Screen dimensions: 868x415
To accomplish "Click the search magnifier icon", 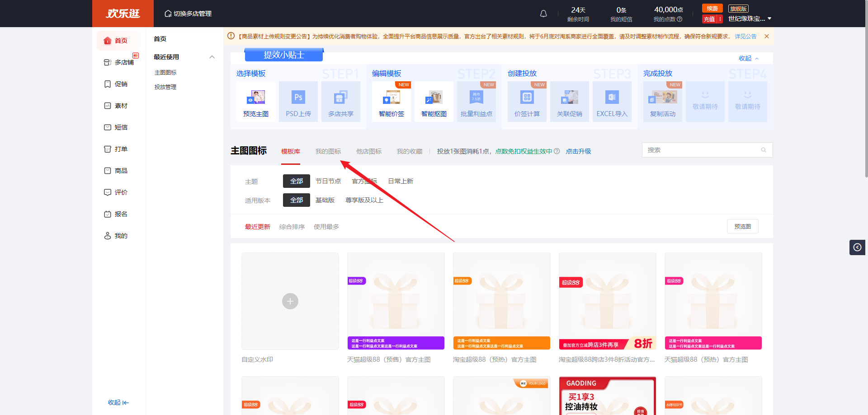I will tap(764, 150).
